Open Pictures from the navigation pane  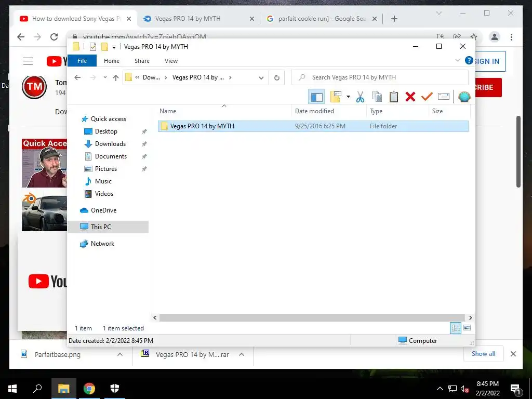coord(106,169)
